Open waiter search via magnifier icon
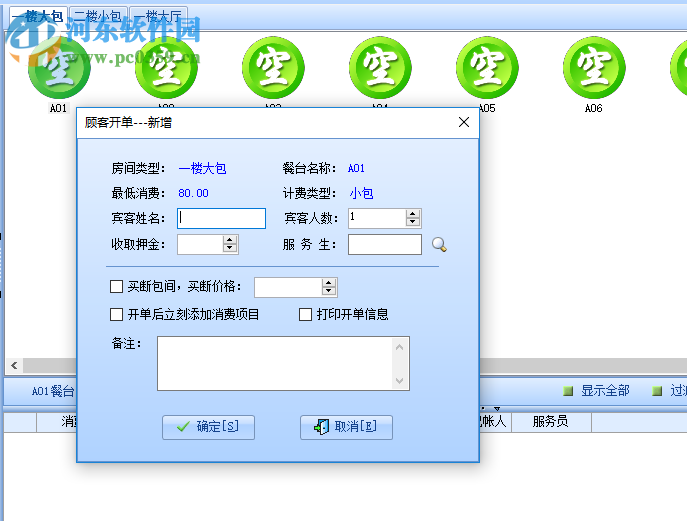This screenshot has height=521, width=687. click(x=439, y=245)
